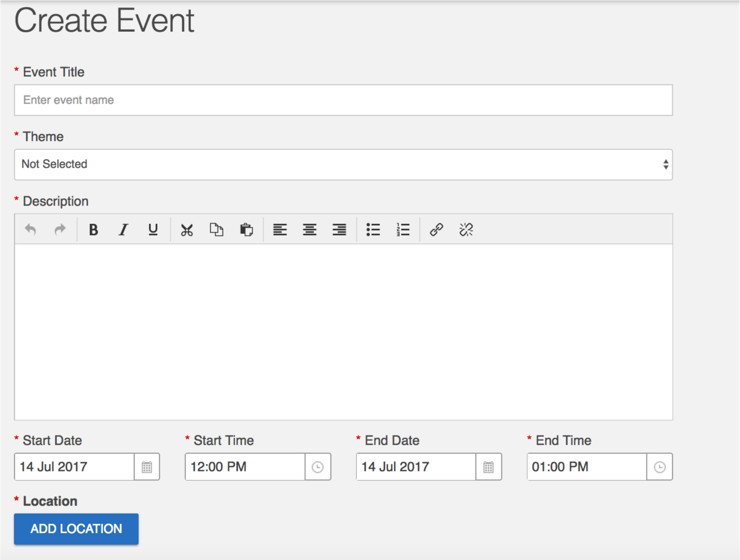Click the Theme label
740x560 pixels.
(43, 137)
